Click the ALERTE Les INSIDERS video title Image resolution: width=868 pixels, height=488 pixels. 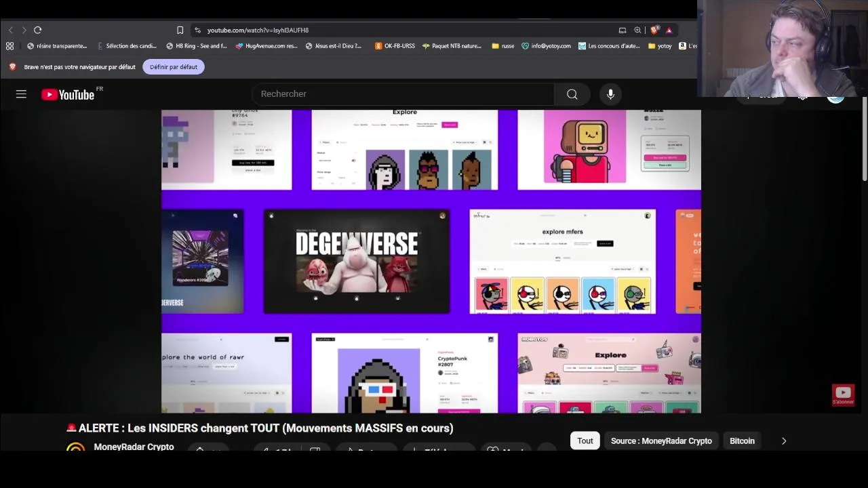[260, 428]
